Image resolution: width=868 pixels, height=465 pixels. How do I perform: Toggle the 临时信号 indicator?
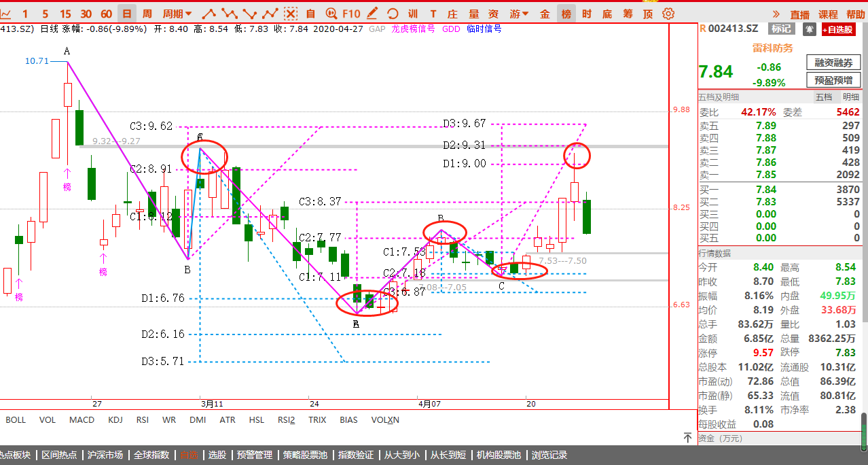click(484, 29)
